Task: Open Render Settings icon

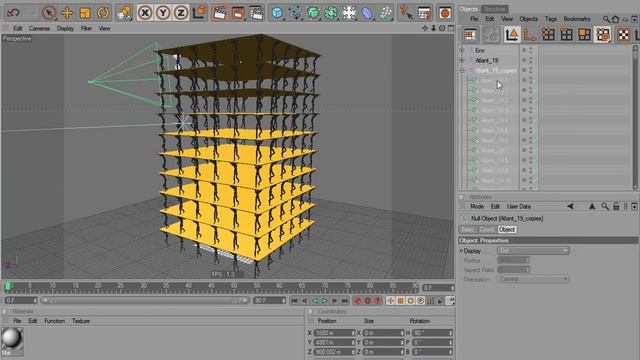Action: [256, 13]
